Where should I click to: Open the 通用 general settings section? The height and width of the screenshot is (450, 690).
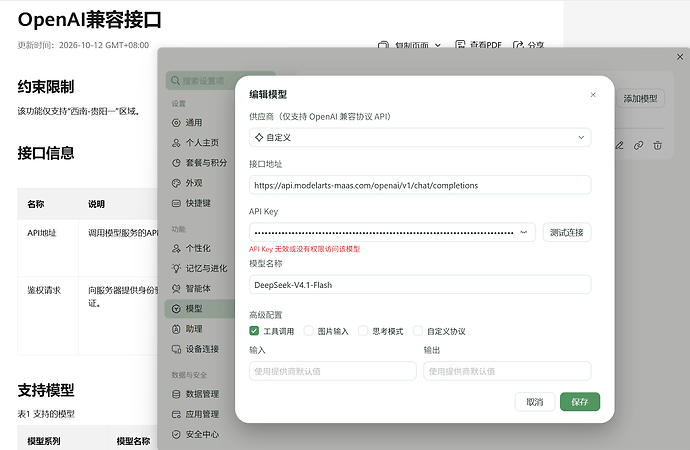pyautogui.click(x=194, y=123)
